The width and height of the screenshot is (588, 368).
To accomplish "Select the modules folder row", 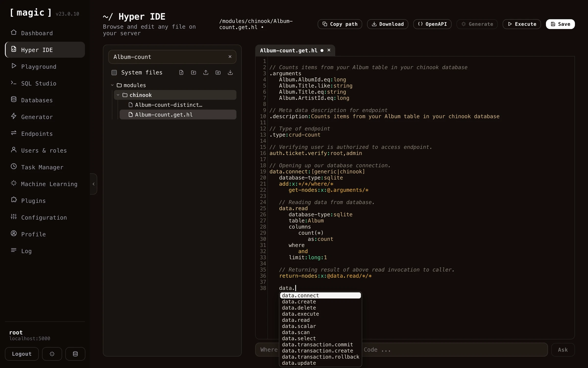I will click(172, 85).
